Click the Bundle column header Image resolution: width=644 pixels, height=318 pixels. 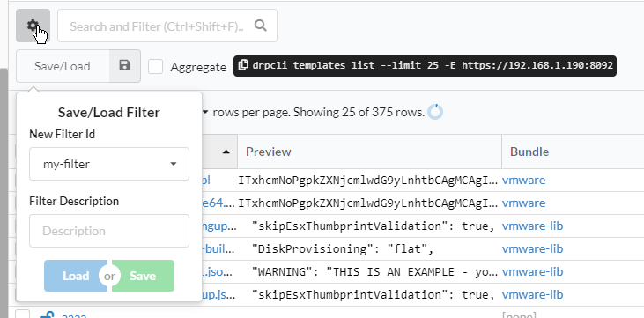pyautogui.click(x=573, y=152)
